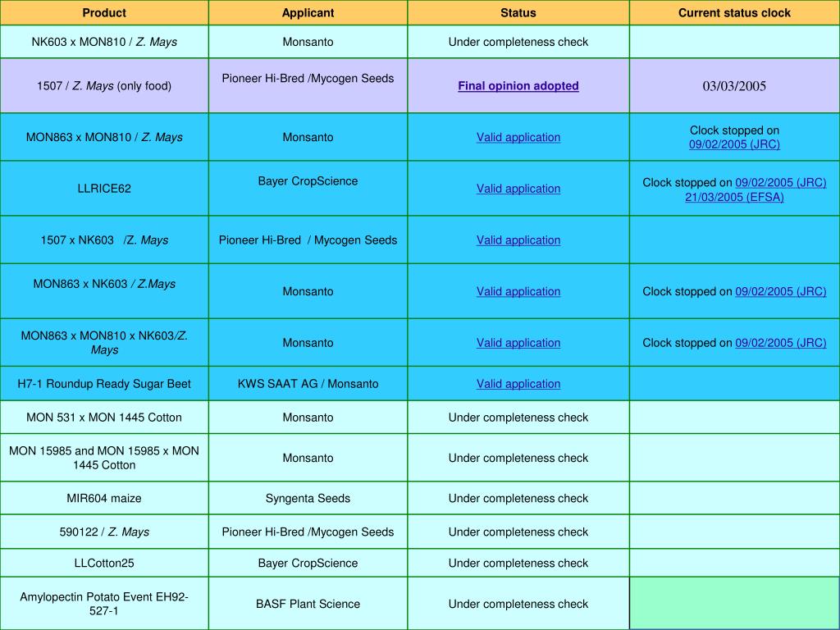
Task: Click Valid application in MON863 x MON810 row
Action: click(518, 138)
